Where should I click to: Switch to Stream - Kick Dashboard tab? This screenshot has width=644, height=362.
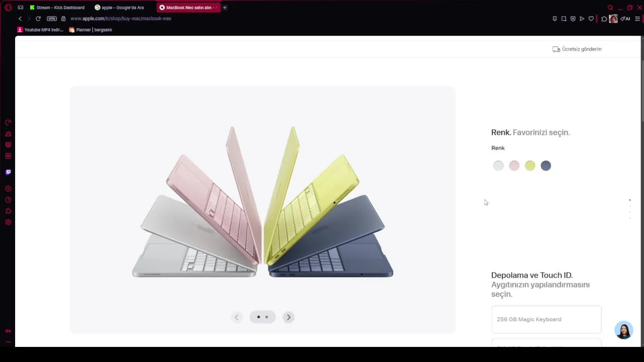click(57, 8)
